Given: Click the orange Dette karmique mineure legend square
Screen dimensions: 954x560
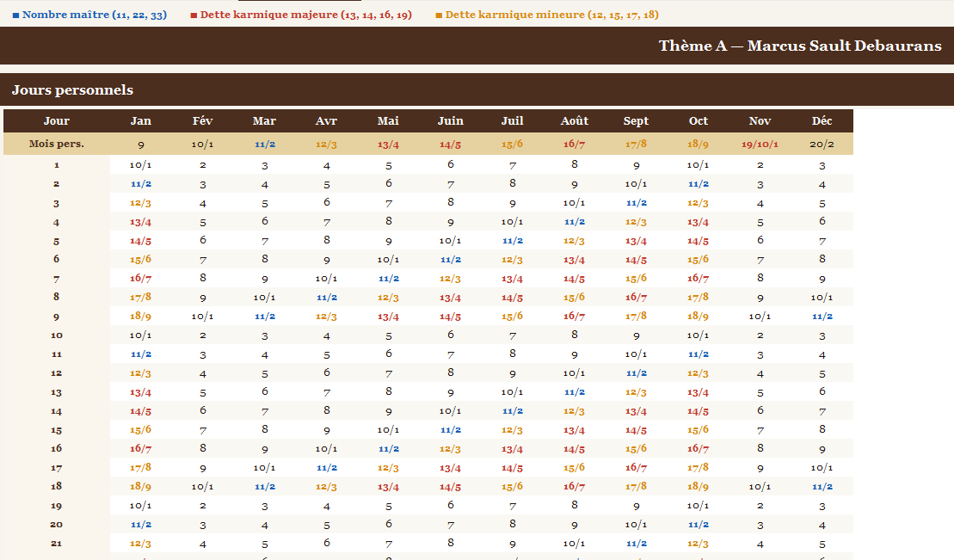Looking at the screenshot, I should (439, 15).
